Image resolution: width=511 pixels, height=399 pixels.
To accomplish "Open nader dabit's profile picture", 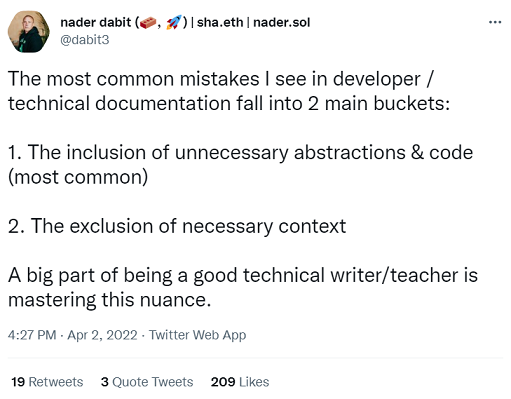I will 29,32.
